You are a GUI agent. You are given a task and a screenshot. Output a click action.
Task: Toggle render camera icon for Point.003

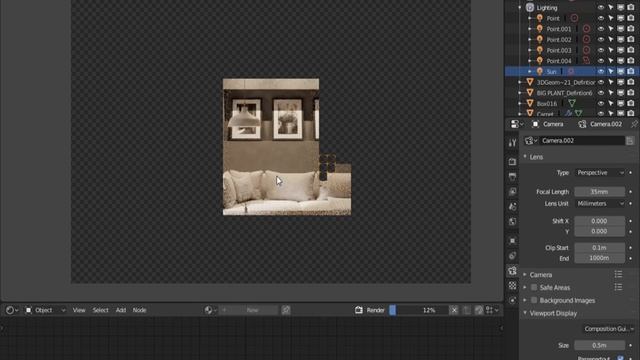tap(631, 50)
